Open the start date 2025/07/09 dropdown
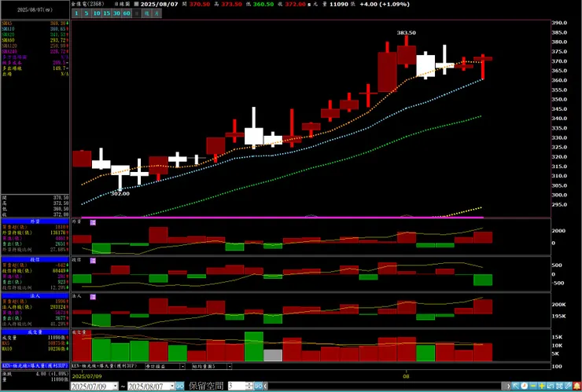Screen dimensions: 582x392 pyautogui.click(x=115, y=386)
